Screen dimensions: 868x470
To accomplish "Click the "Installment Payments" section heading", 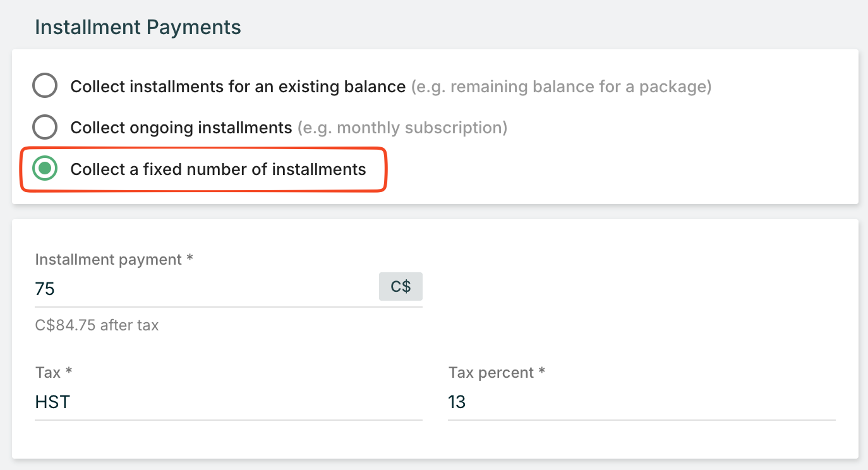I will [x=138, y=28].
